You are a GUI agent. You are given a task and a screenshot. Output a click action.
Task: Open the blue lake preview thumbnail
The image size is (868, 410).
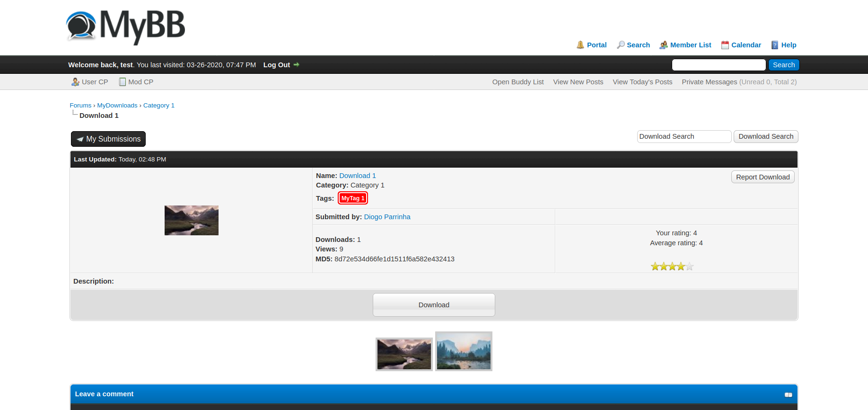click(464, 351)
